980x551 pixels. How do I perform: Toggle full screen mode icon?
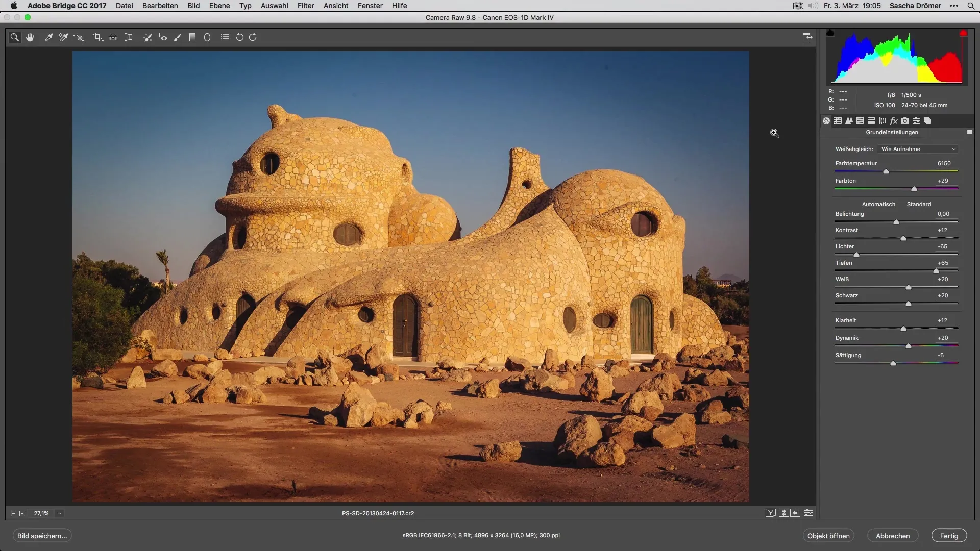point(807,37)
